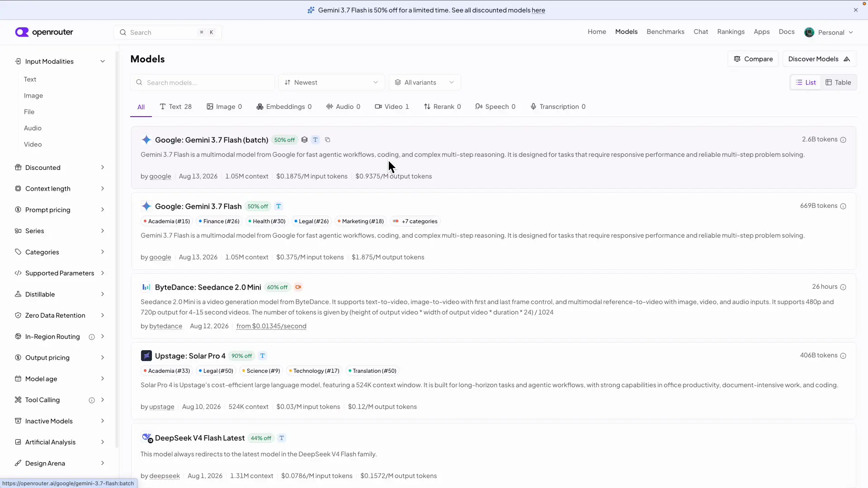Select the File input modality filter
This screenshot has width=868, height=488.
pos(29,112)
